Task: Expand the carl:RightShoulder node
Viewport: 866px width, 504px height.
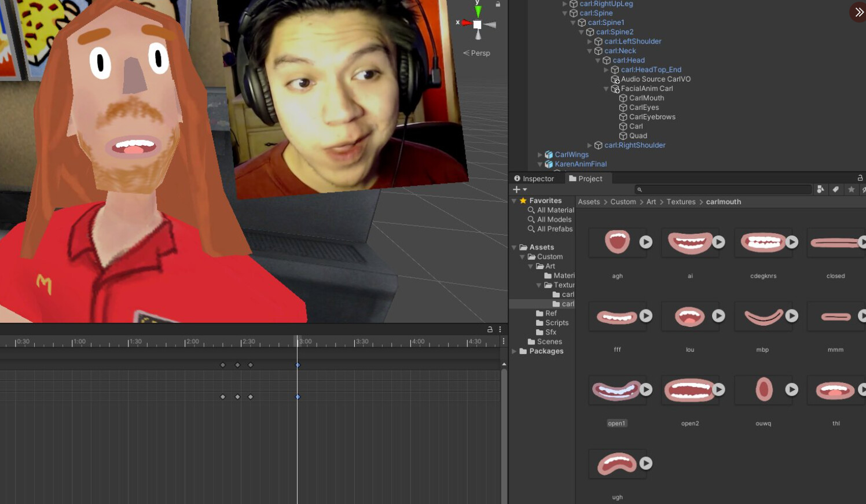Action: (x=590, y=145)
